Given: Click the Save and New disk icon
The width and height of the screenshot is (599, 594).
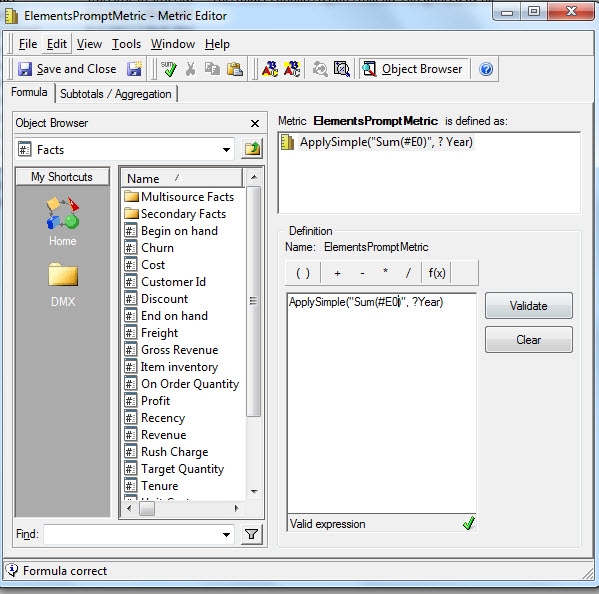Looking at the screenshot, I should (x=134, y=69).
